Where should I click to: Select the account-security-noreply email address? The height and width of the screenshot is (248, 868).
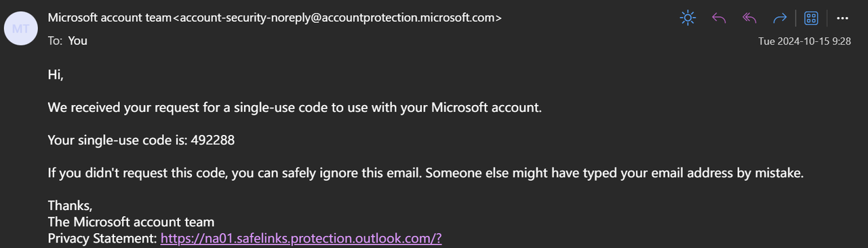[x=338, y=18]
